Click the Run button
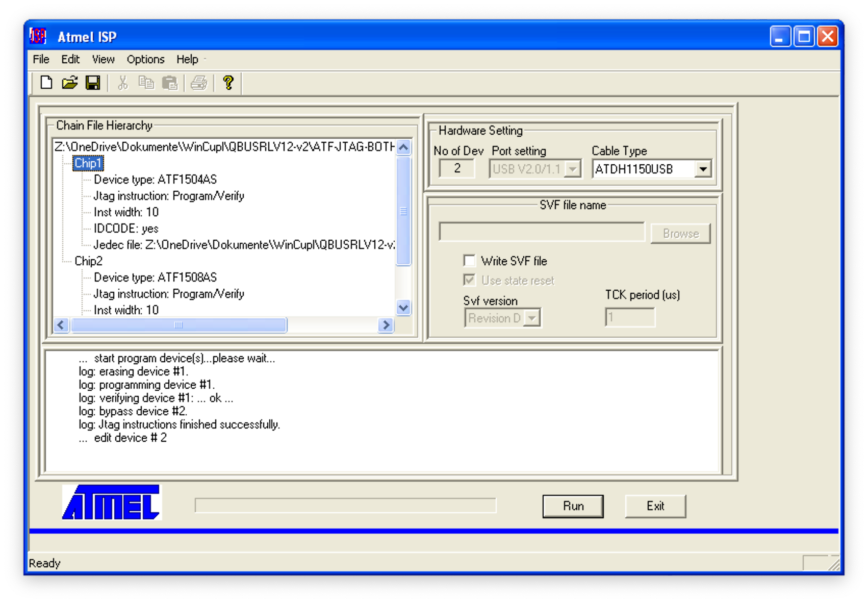This screenshot has width=868, height=603. (573, 506)
